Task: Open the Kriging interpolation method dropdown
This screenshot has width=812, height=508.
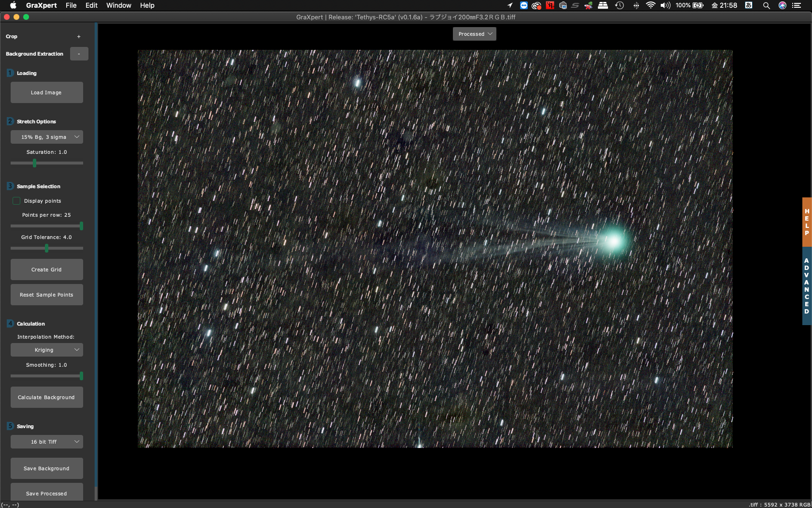Action: coord(47,350)
